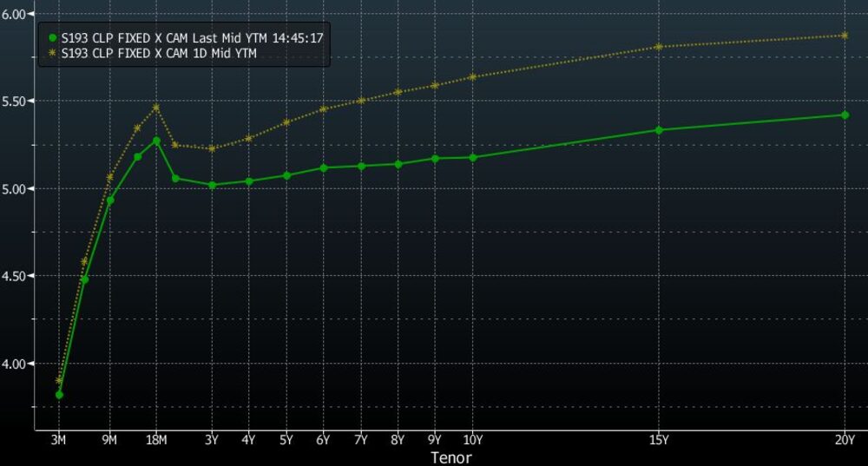Click the 10Y label on tenor axis
The height and width of the screenshot is (466, 868).
472,441
